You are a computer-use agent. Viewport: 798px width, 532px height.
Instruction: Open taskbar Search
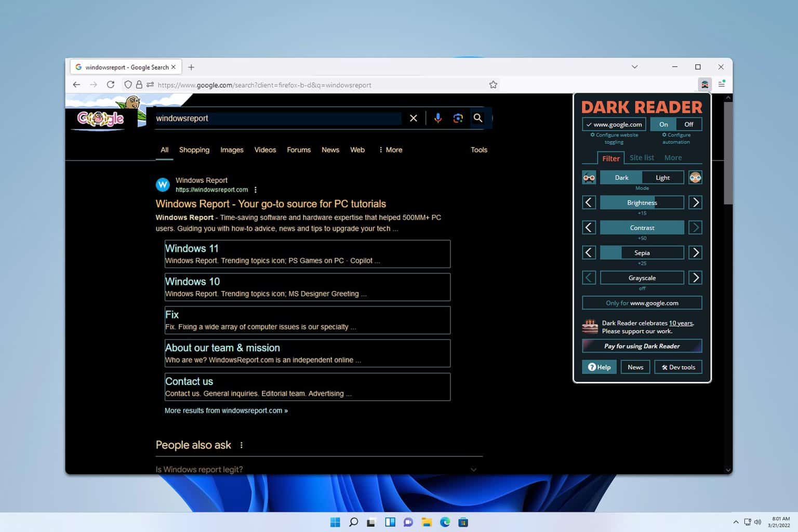(353, 522)
